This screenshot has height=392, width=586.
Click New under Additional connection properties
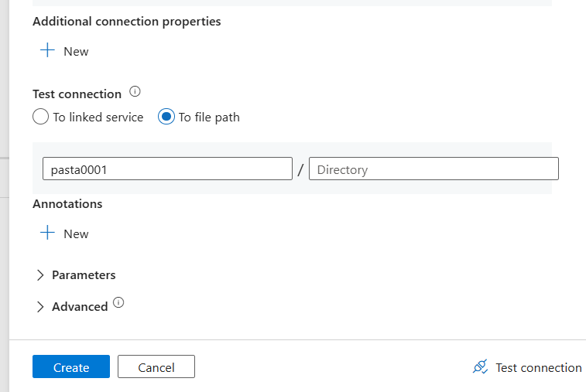point(76,52)
